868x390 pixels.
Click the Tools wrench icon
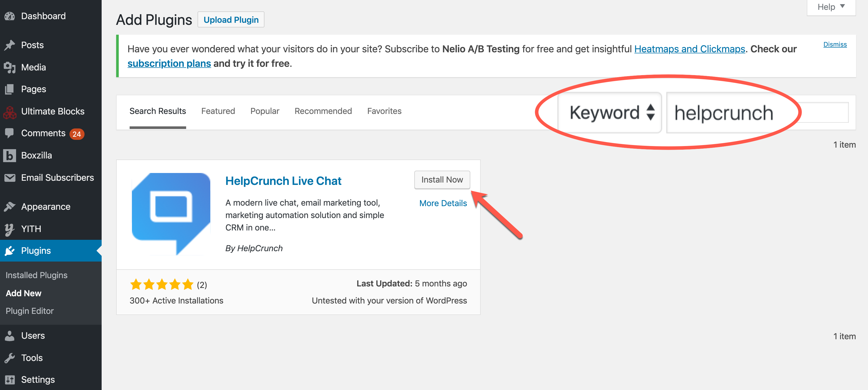[10, 358]
